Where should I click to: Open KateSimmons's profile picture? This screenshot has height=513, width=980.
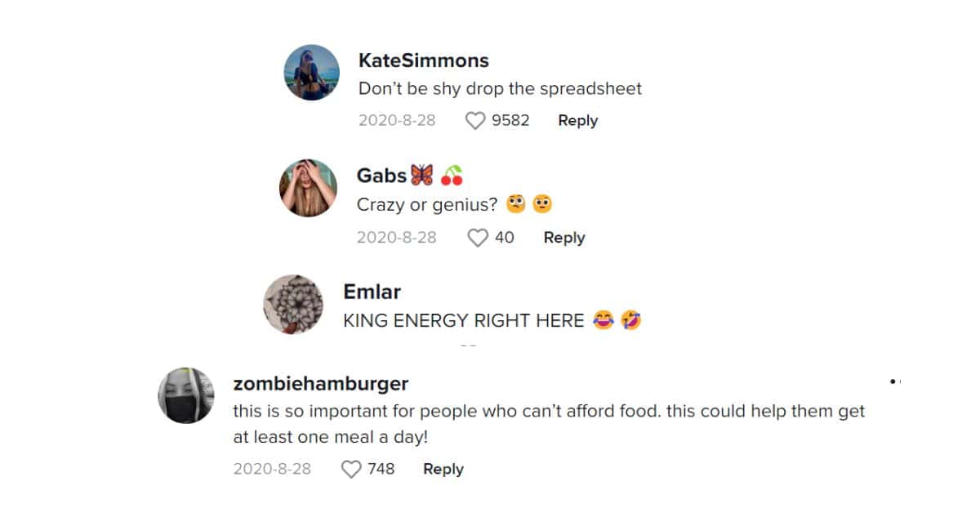coord(311,72)
